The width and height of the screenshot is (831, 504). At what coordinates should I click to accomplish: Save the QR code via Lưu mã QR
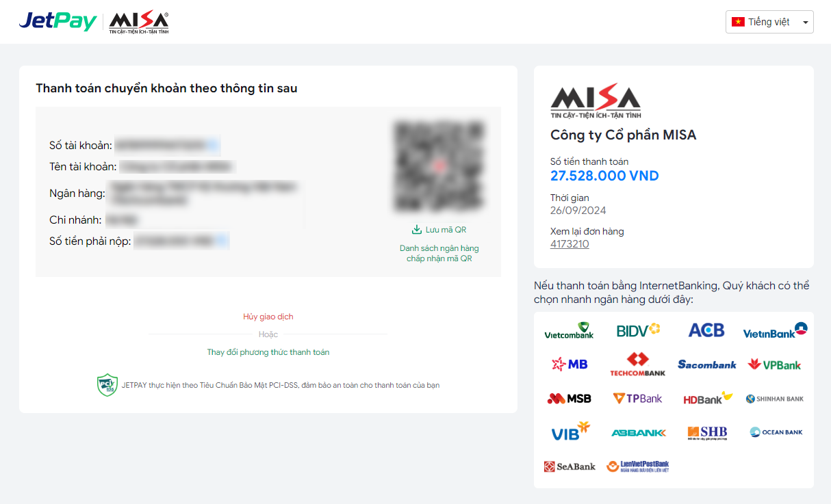tap(439, 230)
